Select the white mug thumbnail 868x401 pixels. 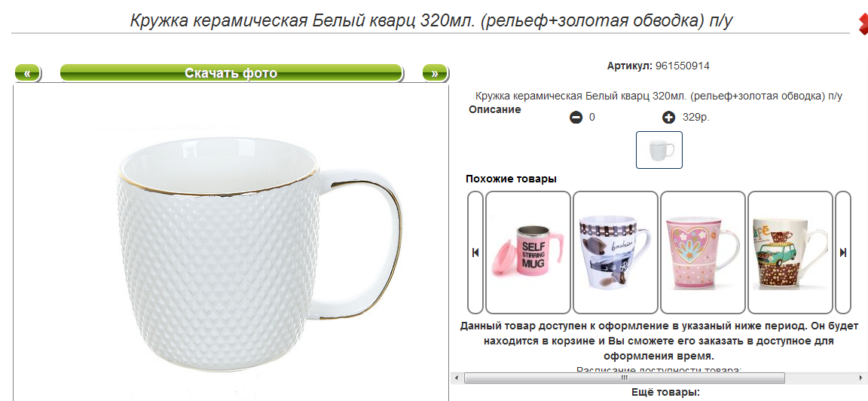[x=659, y=149]
